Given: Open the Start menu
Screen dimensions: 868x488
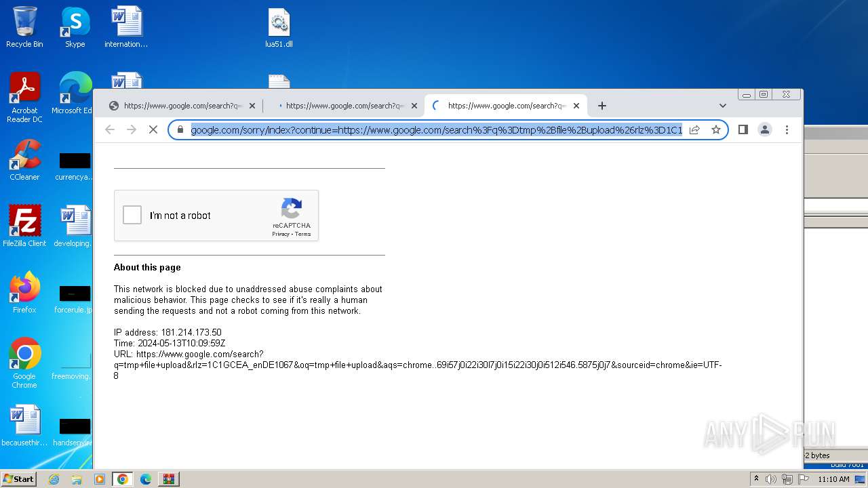Looking at the screenshot, I should point(19,479).
